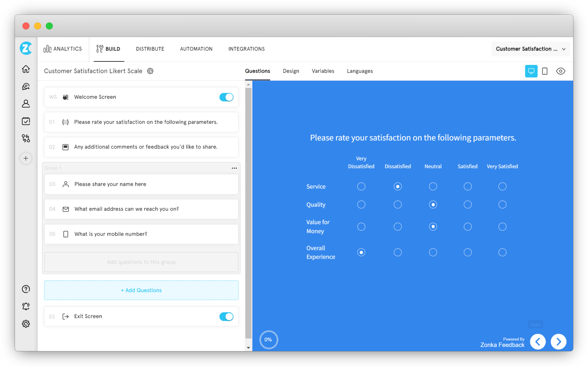Disable the Welcome Screen toggle
Screen dimensions: 588x366
226,97
